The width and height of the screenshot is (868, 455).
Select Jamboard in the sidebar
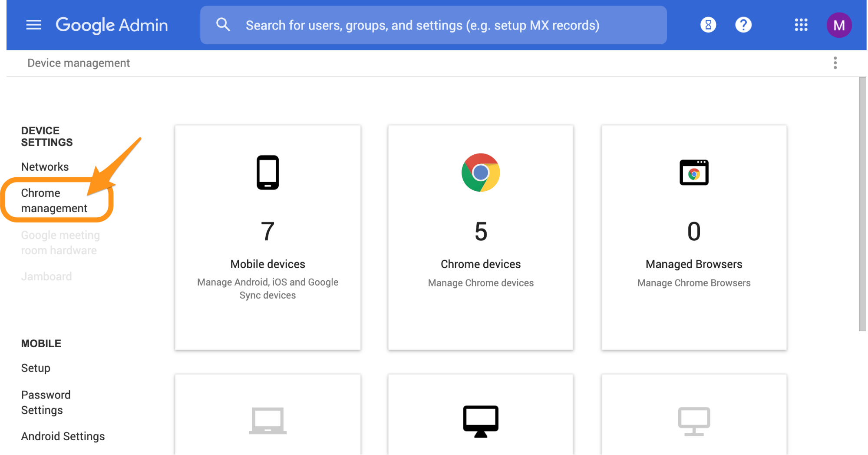tap(46, 276)
